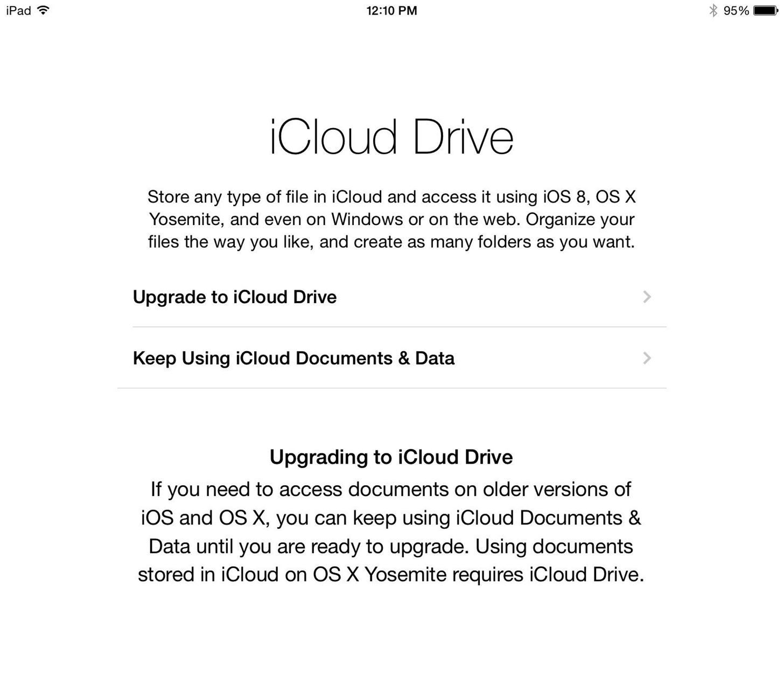Tap the iCloud Drive description paragraph
The width and height of the screenshot is (784, 693).
click(391, 219)
